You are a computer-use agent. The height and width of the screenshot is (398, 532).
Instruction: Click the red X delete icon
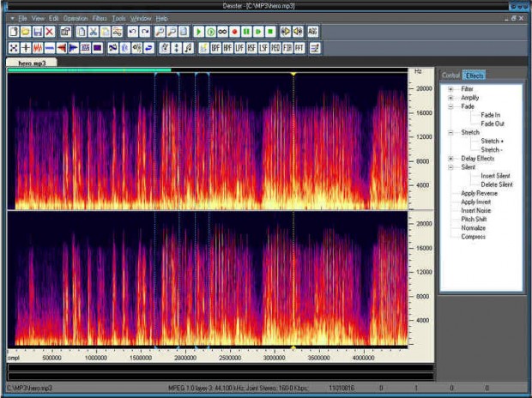click(50, 32)
